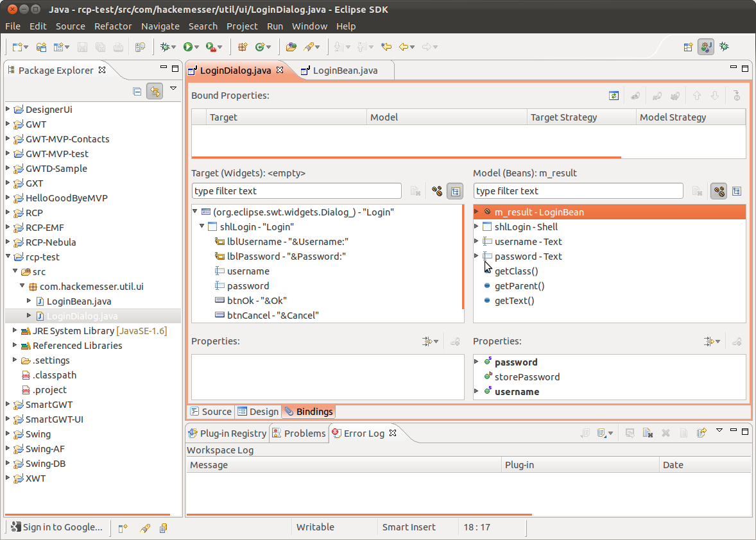Click the Open Task toolbar icon

(x=141, y=47)
